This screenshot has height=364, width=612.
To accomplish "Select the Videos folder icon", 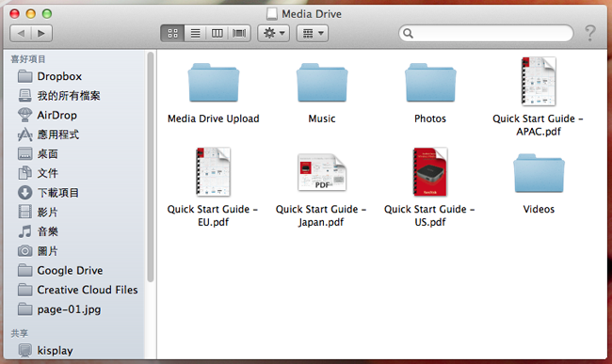I will pos(539,173).
